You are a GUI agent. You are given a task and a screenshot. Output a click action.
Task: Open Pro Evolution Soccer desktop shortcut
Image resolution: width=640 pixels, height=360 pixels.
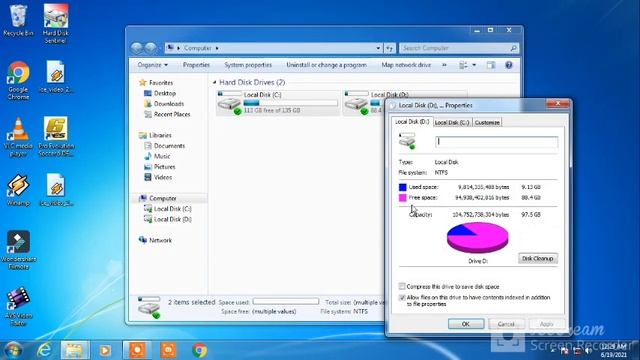point(56,137)
